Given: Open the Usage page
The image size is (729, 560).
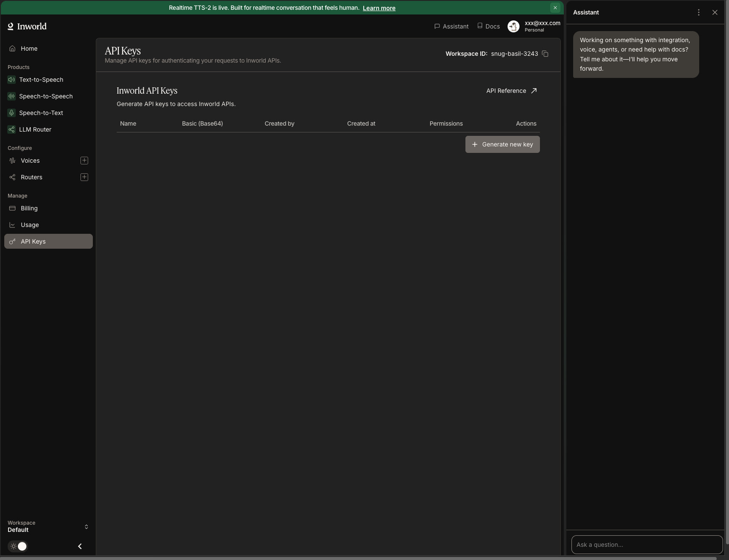Looking at the screenshot, I should pos(49,225).
